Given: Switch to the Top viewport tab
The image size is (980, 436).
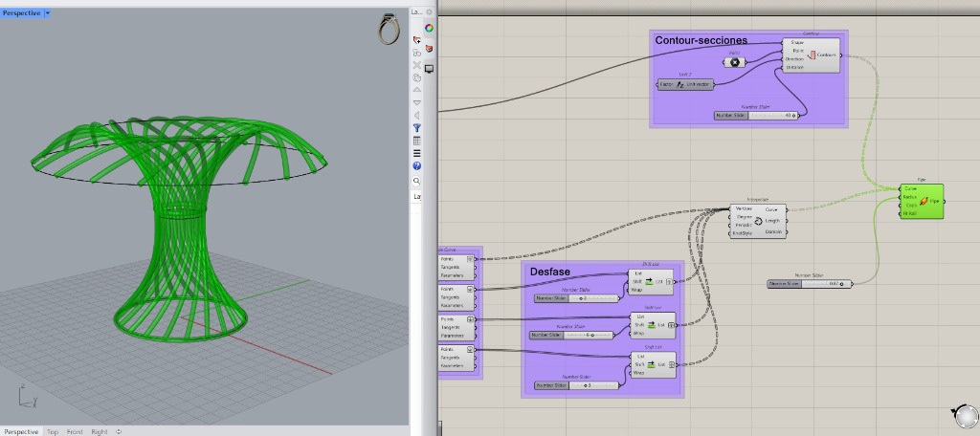Looking at the screenshot, I should tap(53, 431).
